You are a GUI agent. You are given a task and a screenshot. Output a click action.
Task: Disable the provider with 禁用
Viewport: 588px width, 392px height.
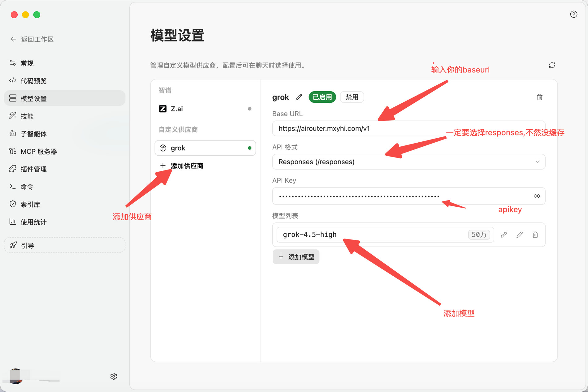coord(352,97)
